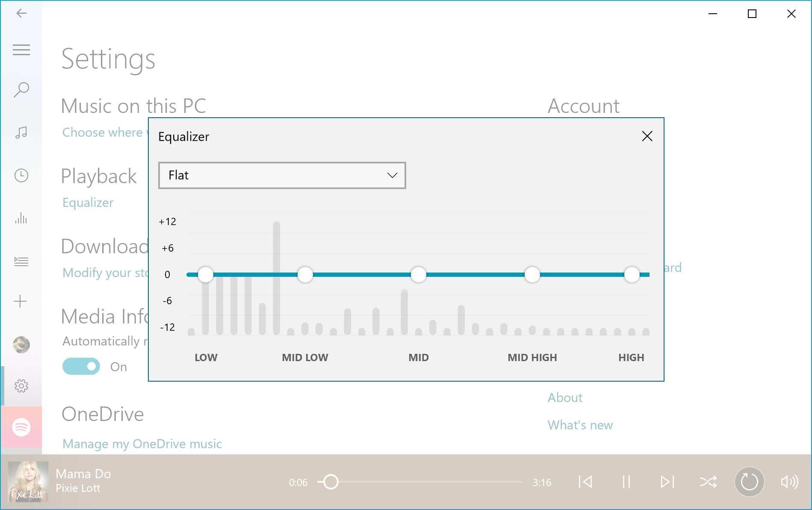Open the Flat preset dropdown
812x510 pixels.
282,175
